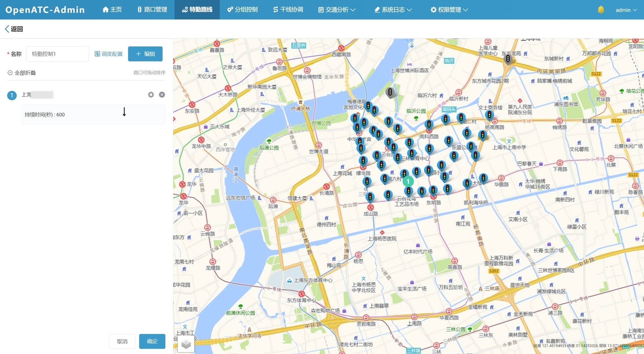Open the 权限管理 dropdown menu
Screen dimensions: 644x354
449,10
